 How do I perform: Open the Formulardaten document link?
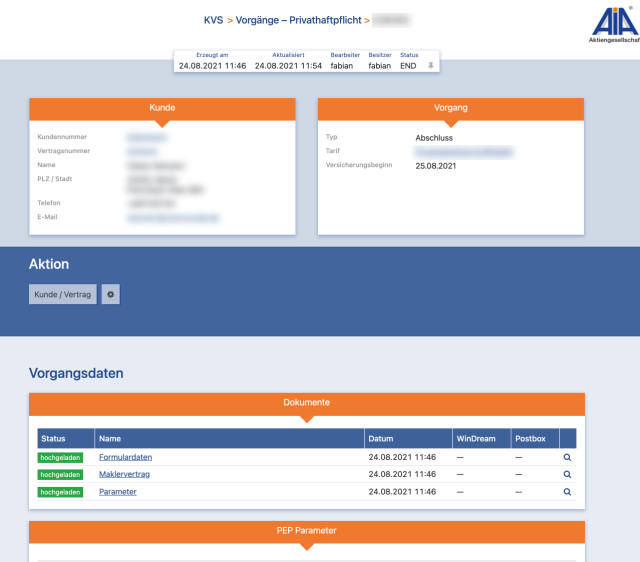tap(125, 457)
